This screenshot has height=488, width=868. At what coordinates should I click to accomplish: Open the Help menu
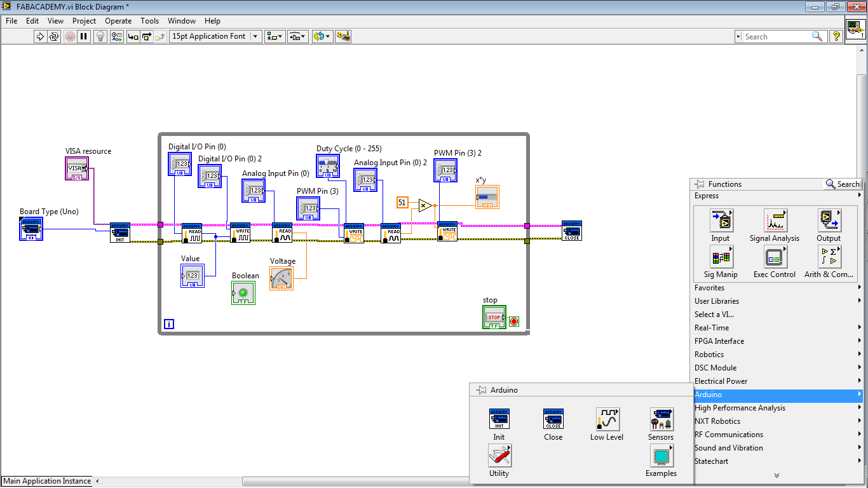tap(213, 21)
